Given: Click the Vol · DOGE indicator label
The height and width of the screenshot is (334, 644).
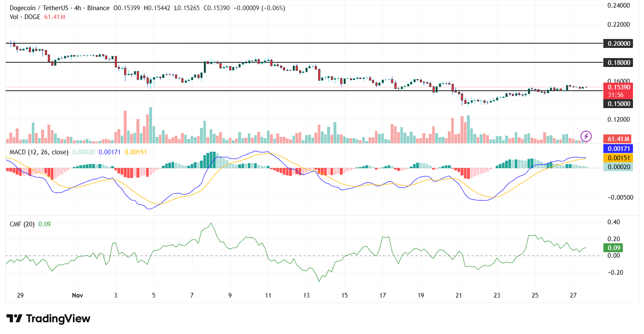Looking at the screenshot, I should 25,17.
